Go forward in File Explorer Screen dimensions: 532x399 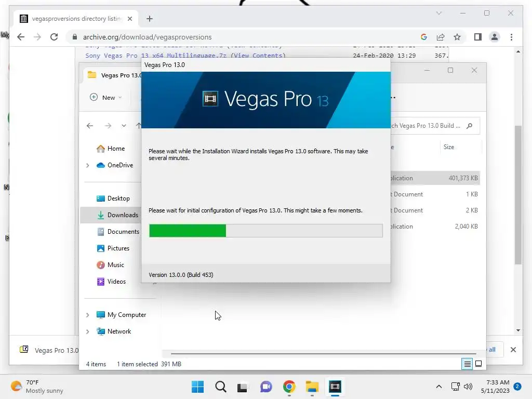point(108,126)
